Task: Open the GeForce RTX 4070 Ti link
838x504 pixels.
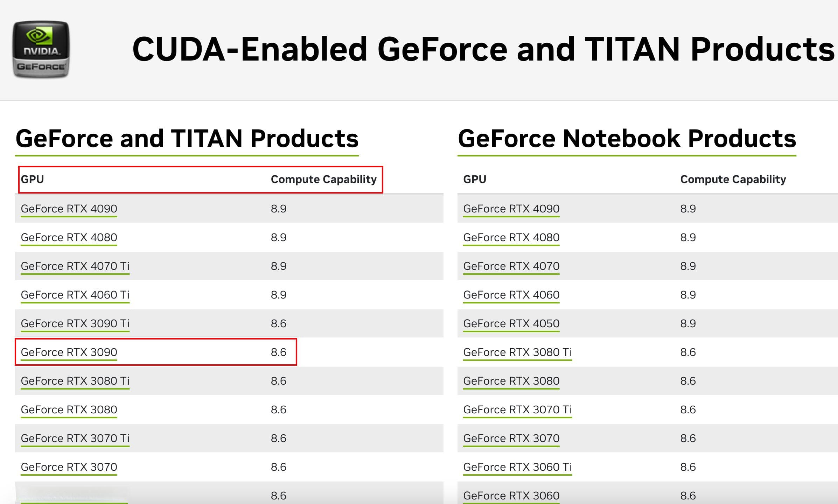Action: click(x=75, y=266)
